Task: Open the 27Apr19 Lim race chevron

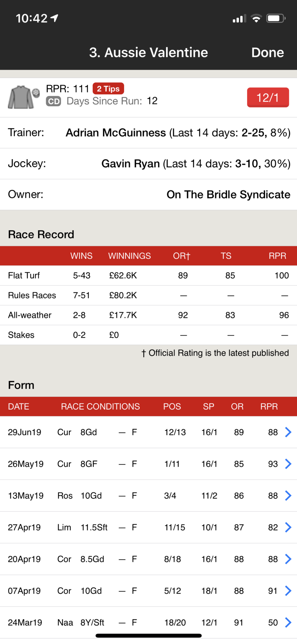Action: pos(288,527)
